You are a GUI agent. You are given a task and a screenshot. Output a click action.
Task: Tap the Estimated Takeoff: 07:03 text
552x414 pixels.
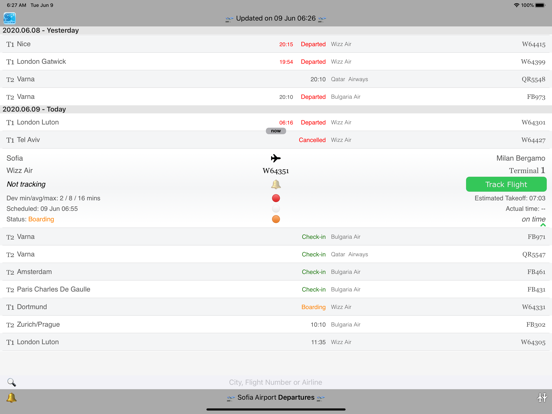point(510,198)
